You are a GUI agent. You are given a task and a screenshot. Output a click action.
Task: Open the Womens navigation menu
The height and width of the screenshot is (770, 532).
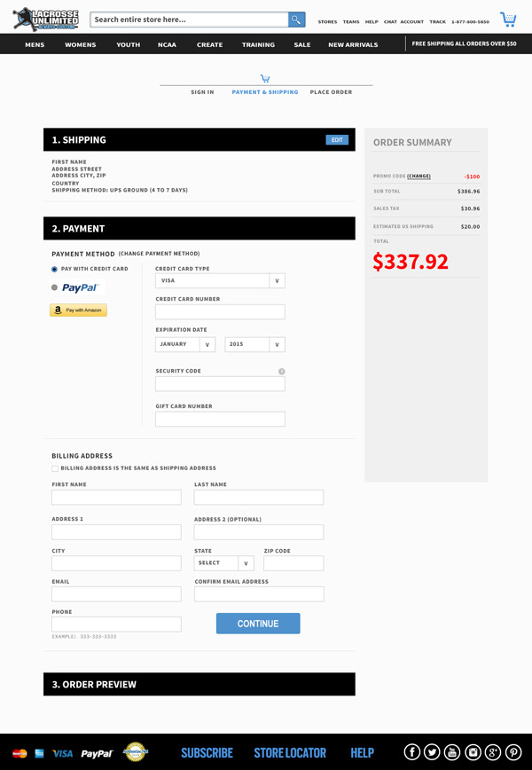[81, 44]
